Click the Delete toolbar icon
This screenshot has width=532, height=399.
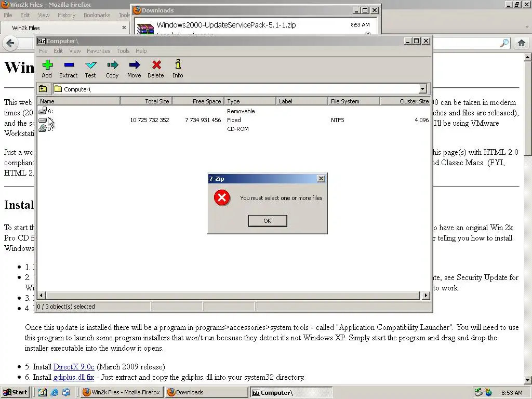pyautogui.click(x=156, y=69)
